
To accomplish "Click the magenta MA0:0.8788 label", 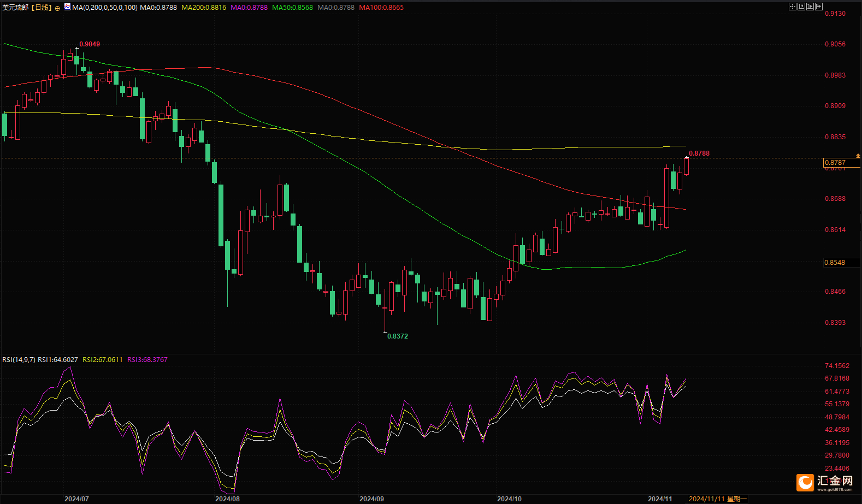I will [x=249, y=8].
